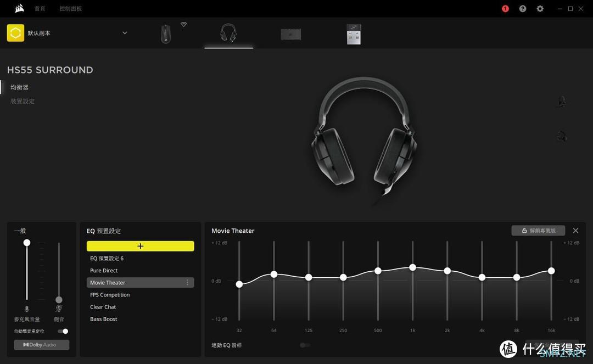
Task: Open the settings gear icon
Action: tap(540, 9)
